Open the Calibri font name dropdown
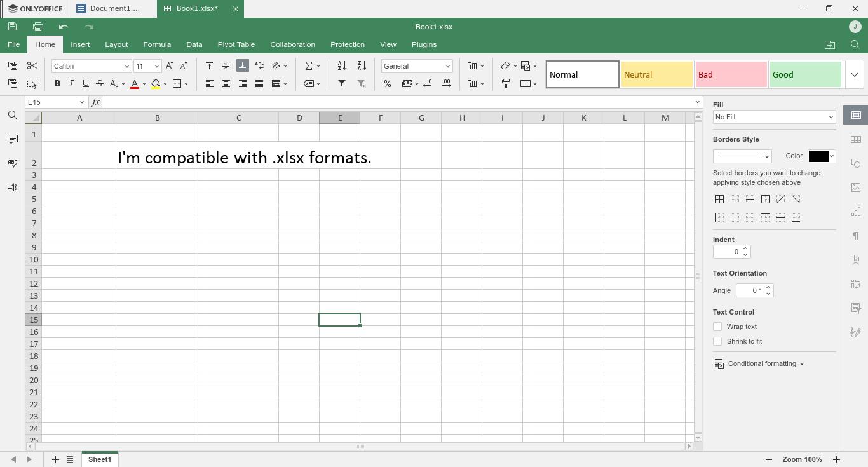 pyautogui.click(x=126, y=66)
